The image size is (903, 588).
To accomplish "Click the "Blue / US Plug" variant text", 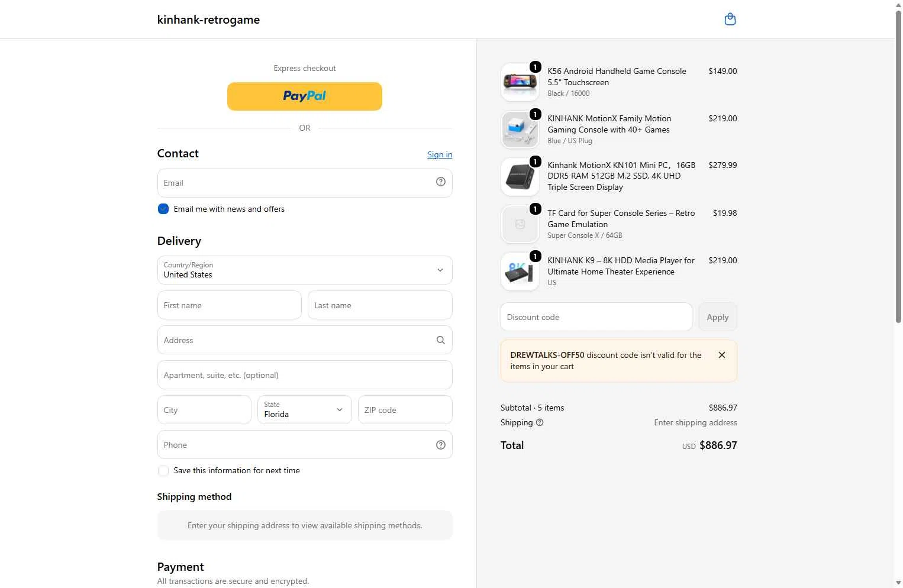I will tap(570, 141).
